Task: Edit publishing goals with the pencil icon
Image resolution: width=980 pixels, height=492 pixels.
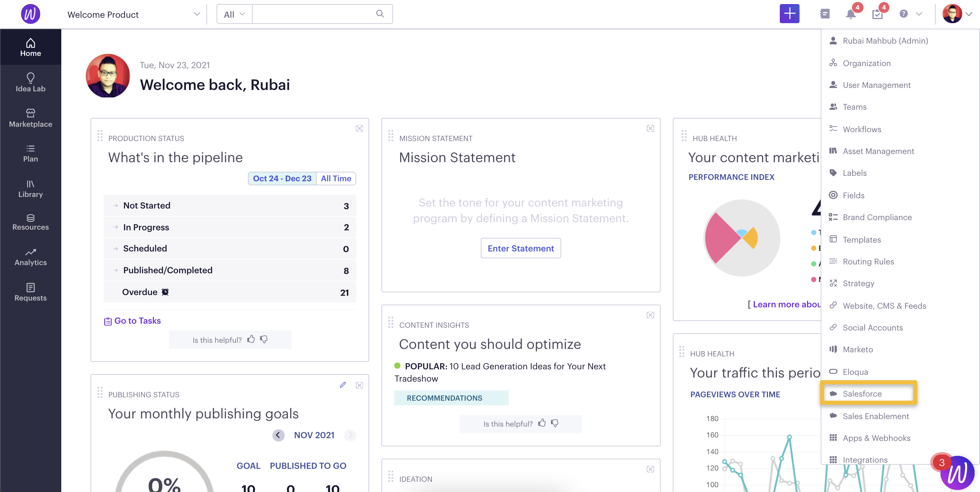Action: pyautogui.click(x=343, y=385)
